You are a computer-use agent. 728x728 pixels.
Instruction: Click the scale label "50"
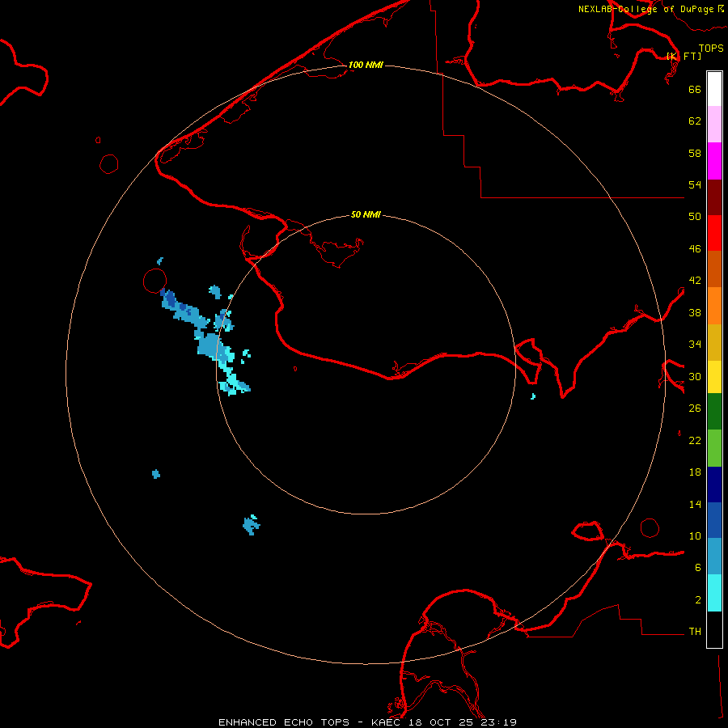695,216
